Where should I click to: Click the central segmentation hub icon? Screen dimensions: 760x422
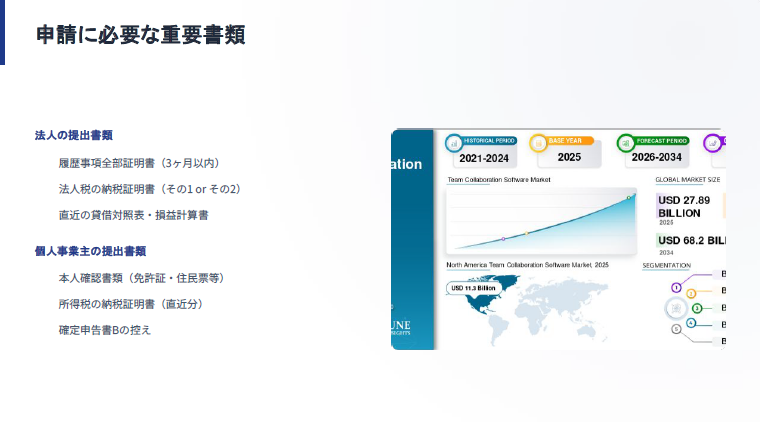tap(676, 308)
